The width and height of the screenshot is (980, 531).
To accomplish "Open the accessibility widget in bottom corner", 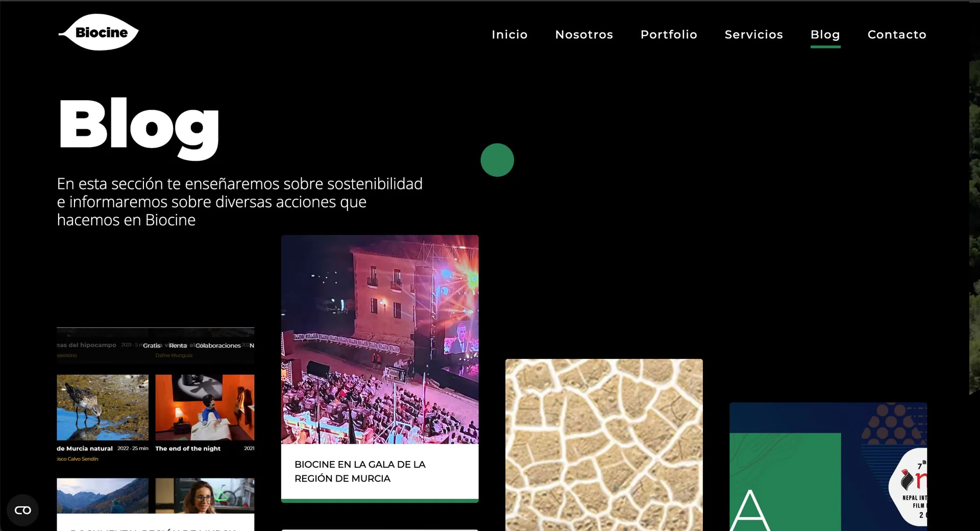I will pyautogui.click(x=22, y=510).
